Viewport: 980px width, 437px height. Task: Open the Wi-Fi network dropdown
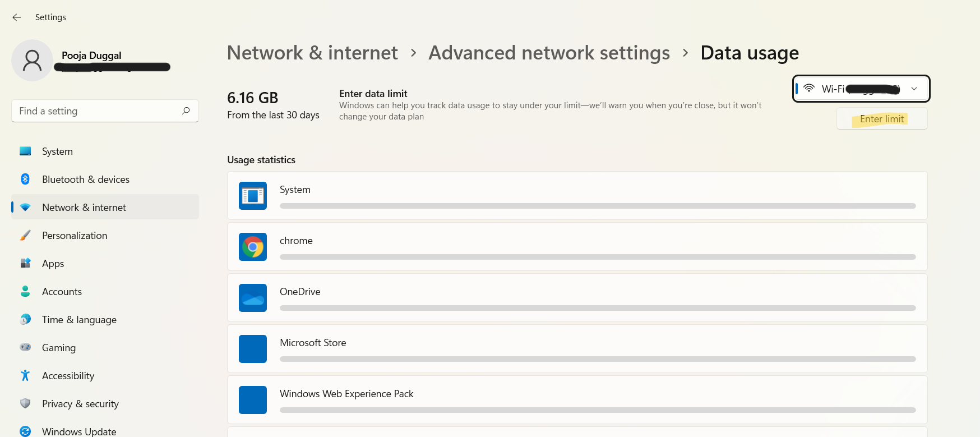[861, 89]
